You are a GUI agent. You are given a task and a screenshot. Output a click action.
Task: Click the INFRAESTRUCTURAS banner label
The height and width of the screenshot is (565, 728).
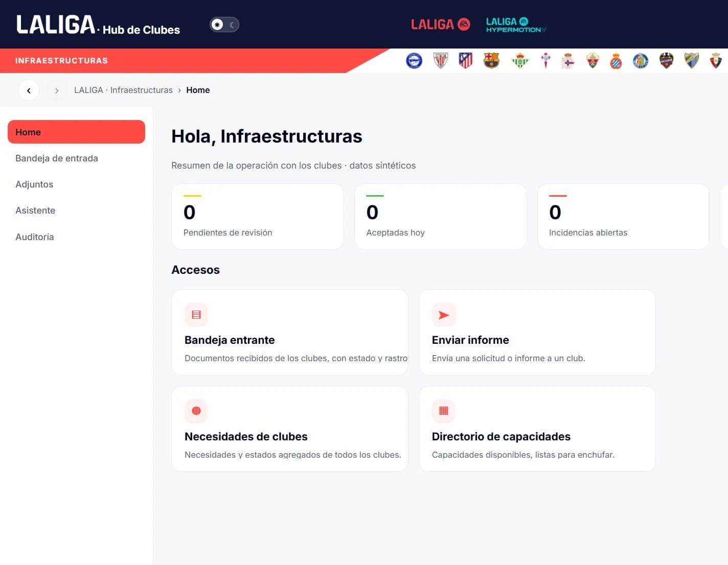[x=61, y=61]
